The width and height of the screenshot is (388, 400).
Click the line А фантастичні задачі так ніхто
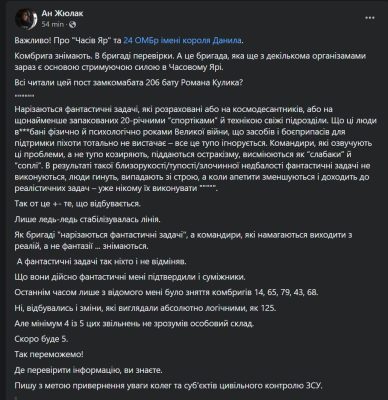(101, 261)
